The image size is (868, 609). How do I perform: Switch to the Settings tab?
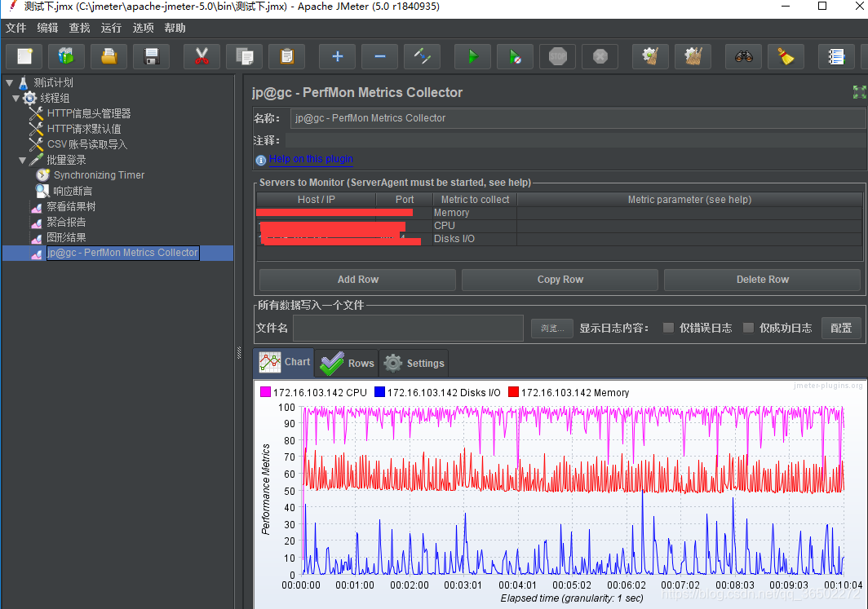click(414, 364)
